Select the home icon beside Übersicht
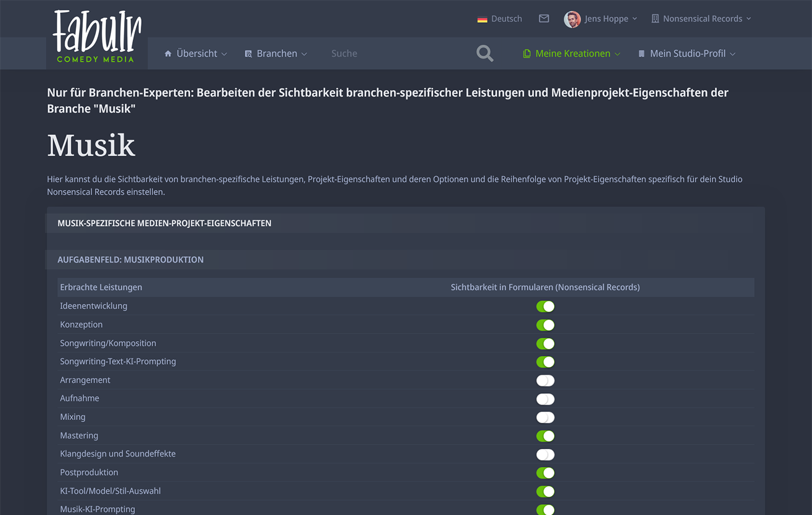Screen dimensions: 812x515 click(x=167, y=53)
